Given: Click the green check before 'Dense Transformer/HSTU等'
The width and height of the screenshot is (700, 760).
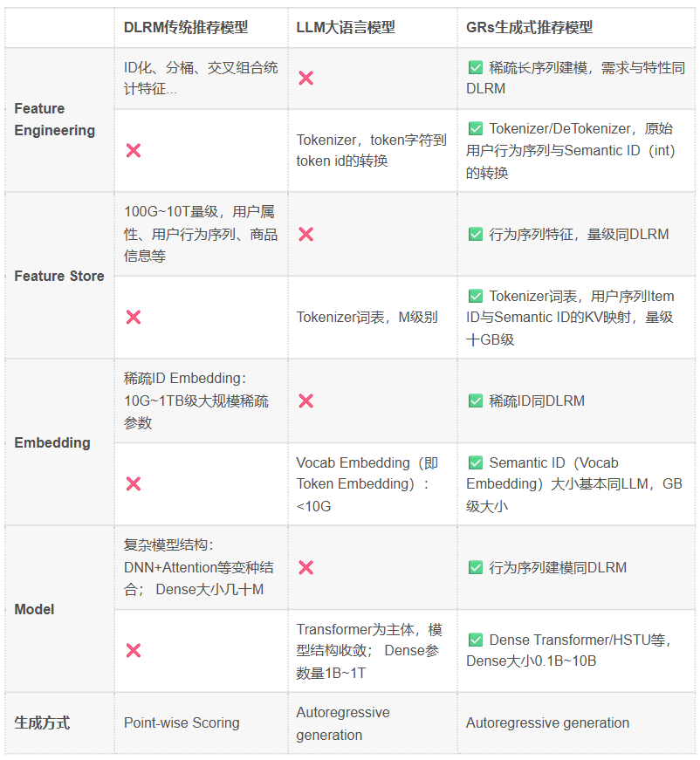Looking at the screenshot, I should click(x=476, y=640).
